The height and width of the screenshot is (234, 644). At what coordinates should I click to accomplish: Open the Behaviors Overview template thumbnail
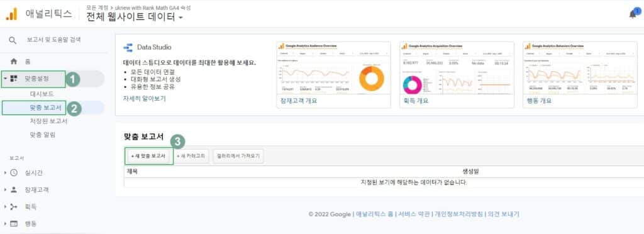coord(580,68)
